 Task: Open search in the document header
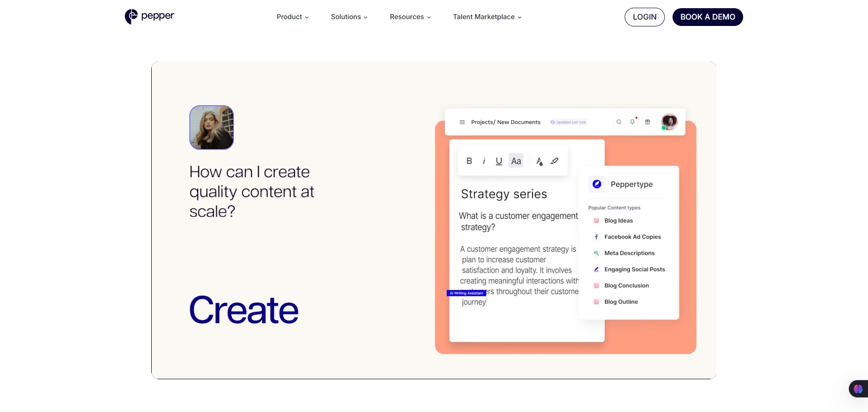click(619, 122)
